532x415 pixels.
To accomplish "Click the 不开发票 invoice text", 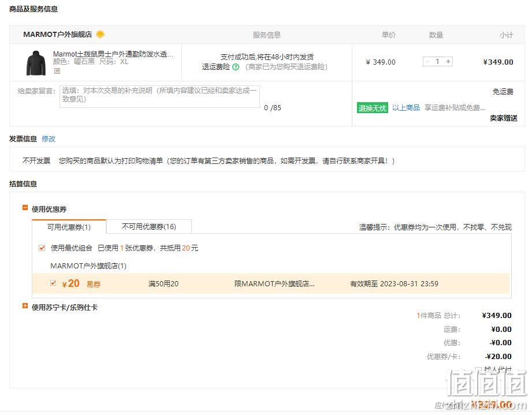I will [36, 160].
